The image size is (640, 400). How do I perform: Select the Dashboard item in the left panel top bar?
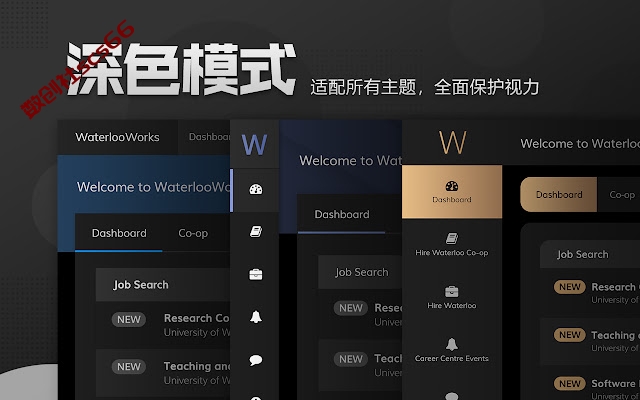(209, 137)
